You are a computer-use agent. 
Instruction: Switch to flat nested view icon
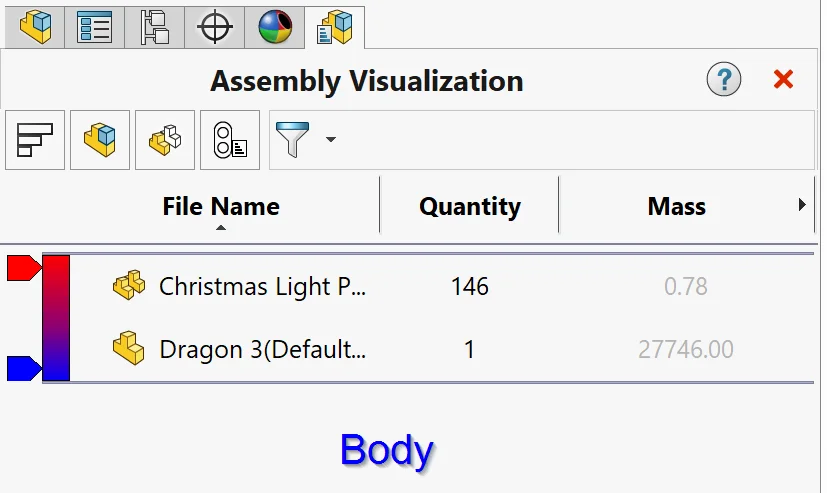click(100, 140)
